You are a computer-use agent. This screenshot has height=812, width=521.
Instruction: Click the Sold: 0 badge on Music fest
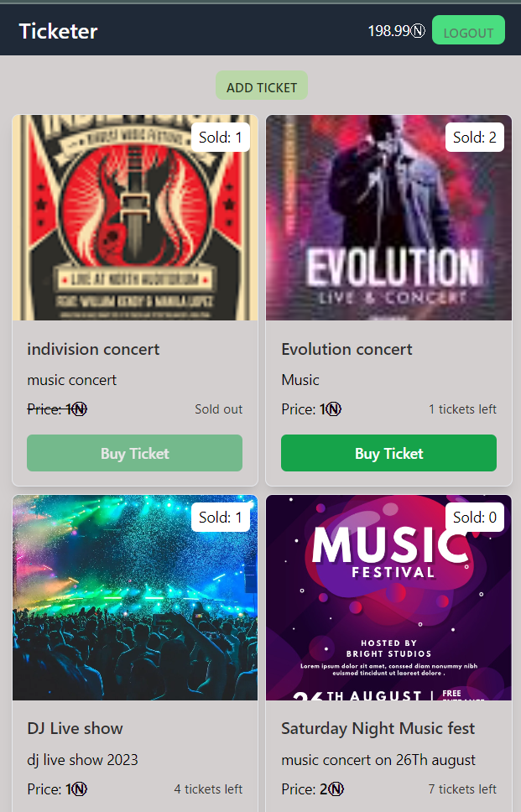click(x=474, y=518)
